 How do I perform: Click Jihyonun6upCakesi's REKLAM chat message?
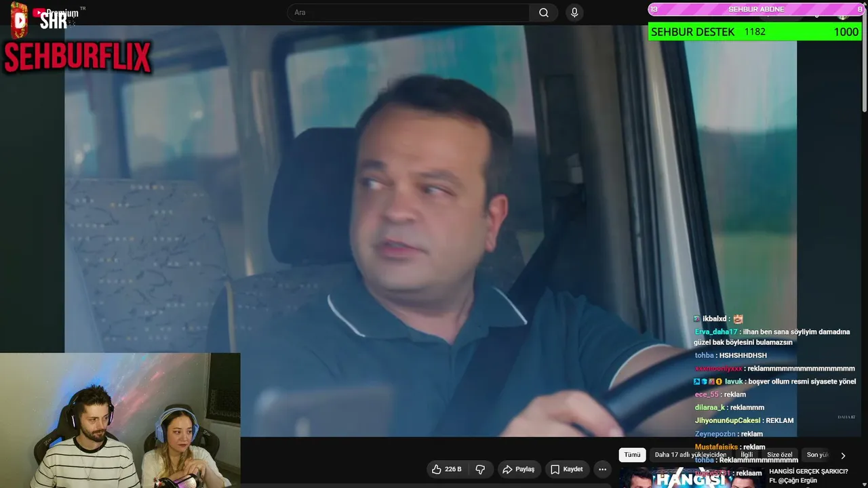(744, 420)
